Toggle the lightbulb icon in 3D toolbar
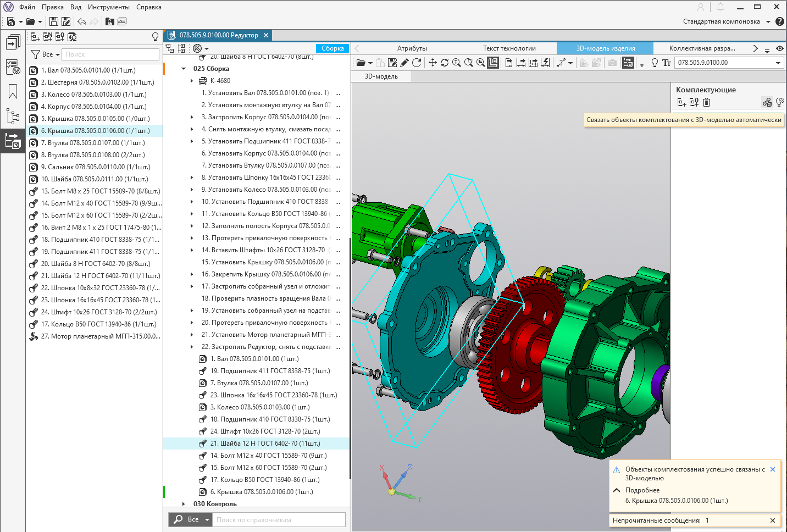The height and width of the screenshot is (532, 787). click(655, 63)
